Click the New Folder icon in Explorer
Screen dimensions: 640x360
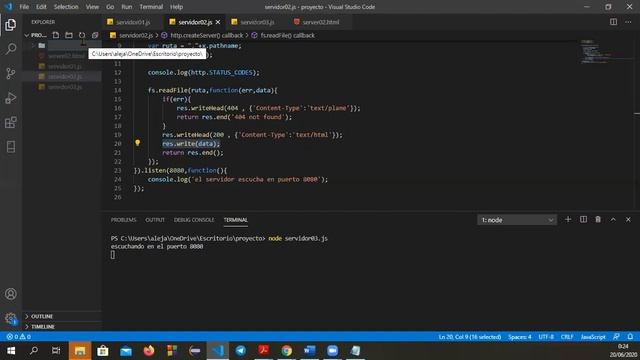tap(69, 35)
